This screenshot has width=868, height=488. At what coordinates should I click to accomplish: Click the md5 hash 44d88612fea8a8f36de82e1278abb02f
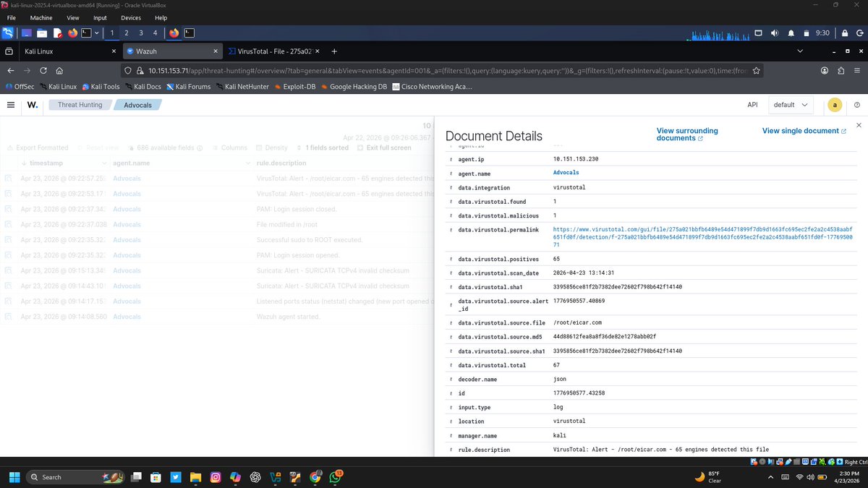coord(604,336)
